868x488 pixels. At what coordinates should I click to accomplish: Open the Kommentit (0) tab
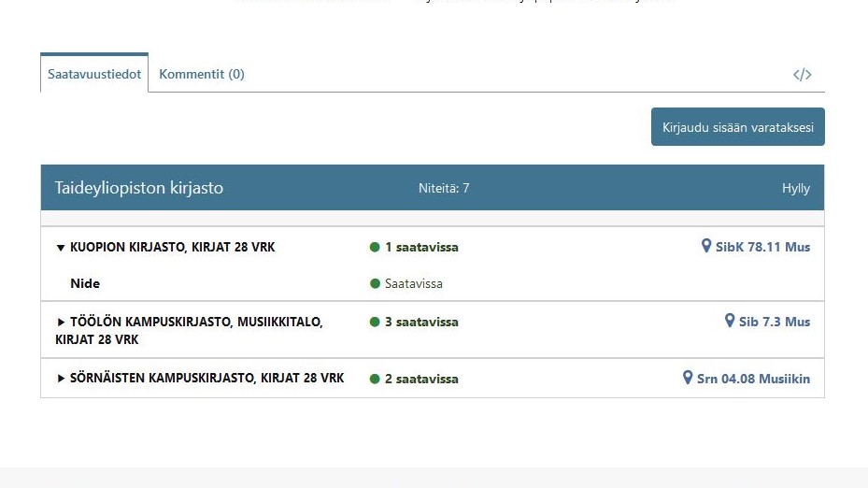click(202, 74)
